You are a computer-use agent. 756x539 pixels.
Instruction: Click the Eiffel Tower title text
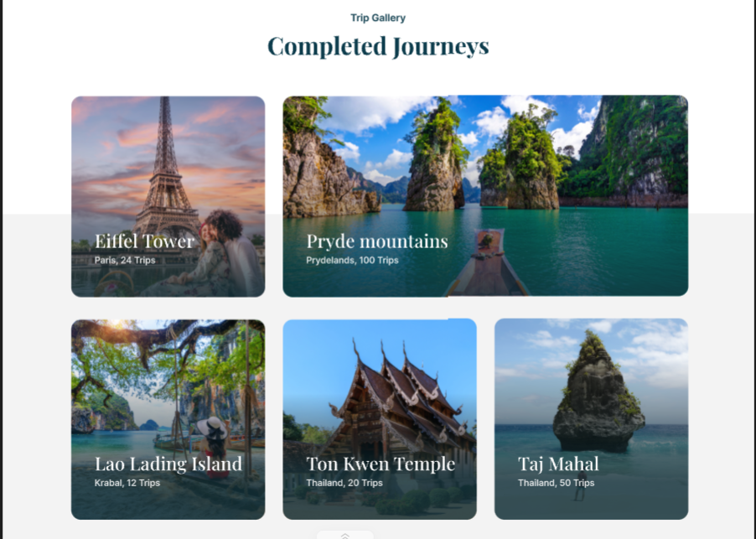click(144, 241)
